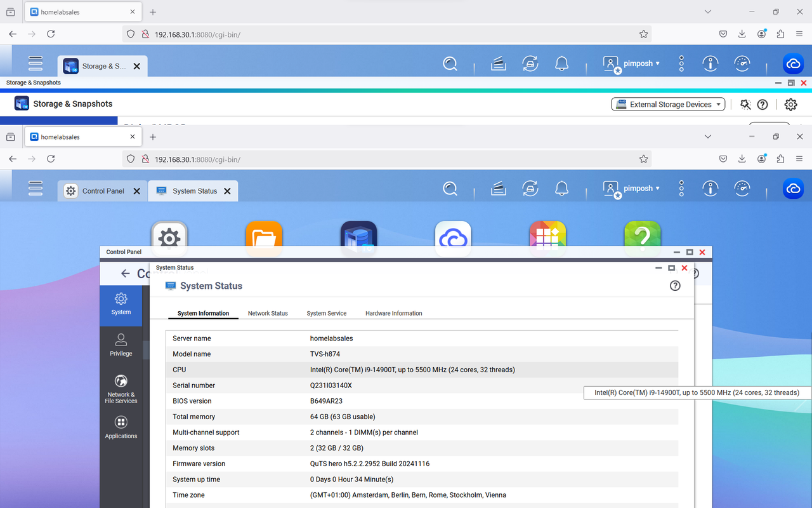The image size is (812, 508).
Task: Click address bar in upper browser window
Action: (x=387, y=34)
